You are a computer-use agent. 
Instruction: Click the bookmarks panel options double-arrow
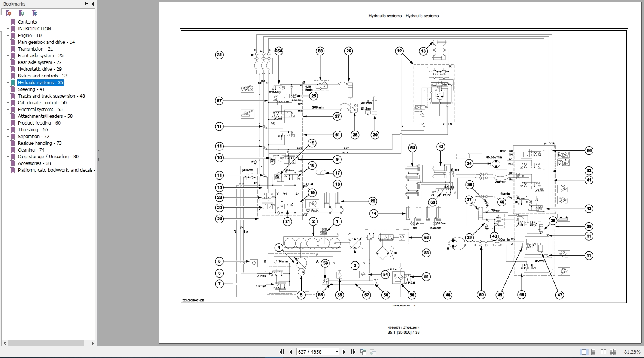(x=86, y=4)
